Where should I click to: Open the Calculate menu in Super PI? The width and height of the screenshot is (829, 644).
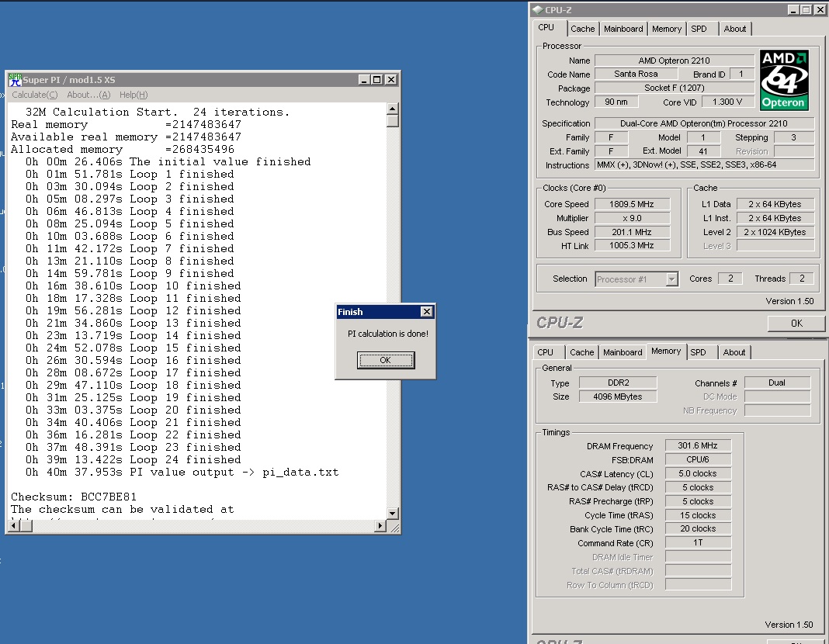click(35, 95)
